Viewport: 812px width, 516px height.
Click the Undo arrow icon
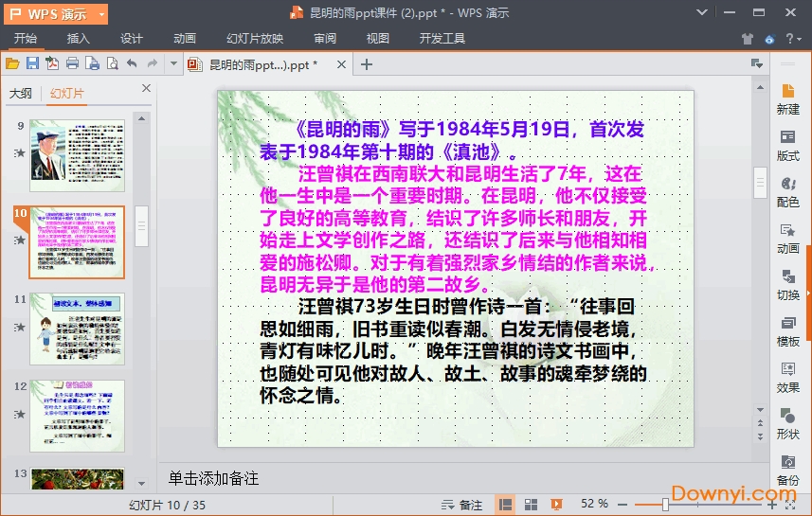click(132, 63)
